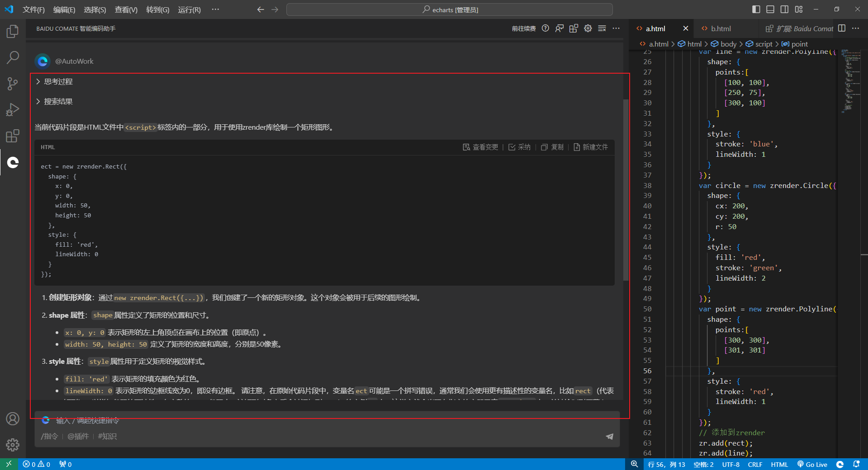Open Comate settings gear icon

coord(588,28)
